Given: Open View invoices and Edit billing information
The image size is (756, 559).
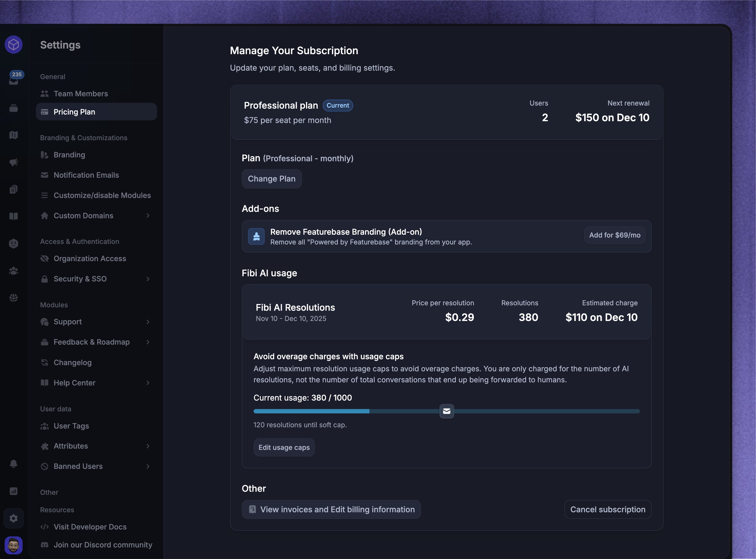Looking at the screenshot, I should click(x=331, y=509).
